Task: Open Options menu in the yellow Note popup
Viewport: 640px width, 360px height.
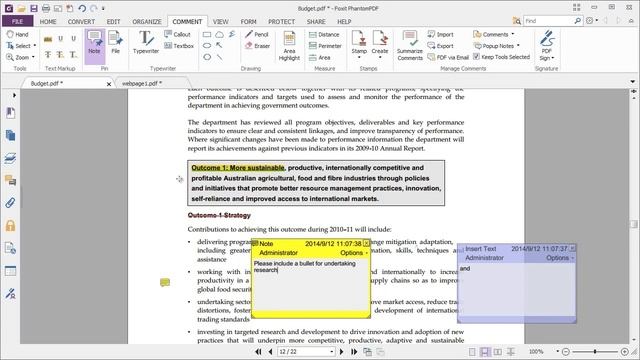Action: click(x=353, y=253)
